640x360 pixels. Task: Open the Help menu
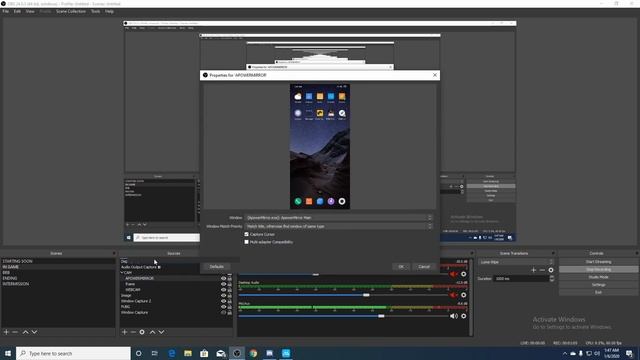tap(109, 11)
